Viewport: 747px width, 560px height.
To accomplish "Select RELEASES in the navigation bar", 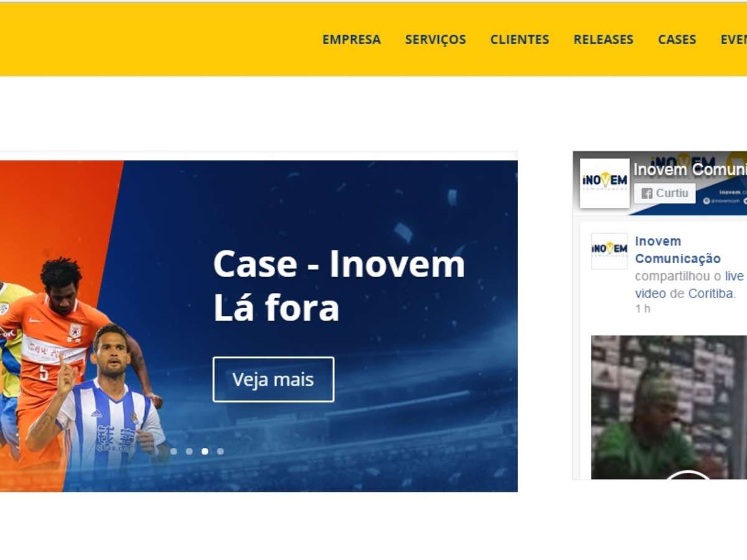I will click(603, 39).
